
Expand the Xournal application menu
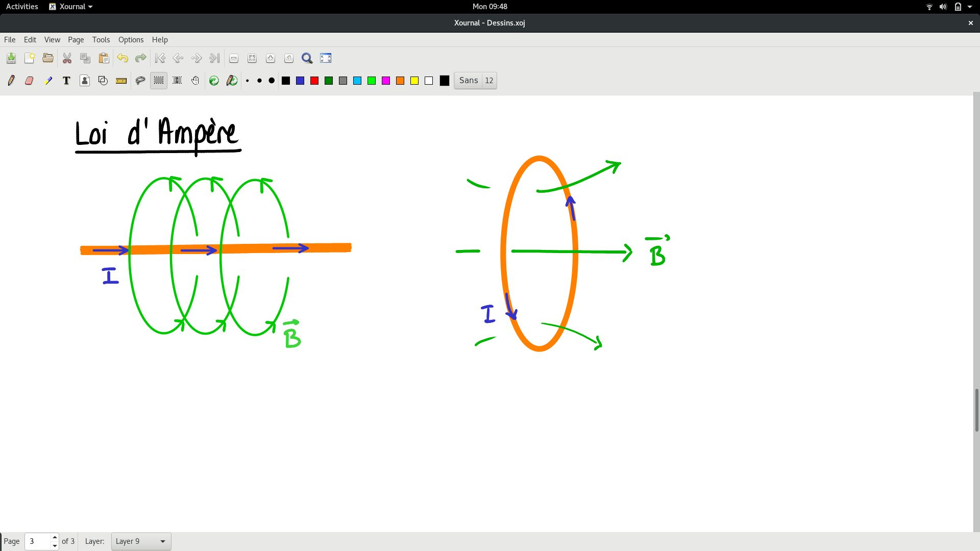(x=71, y=7)
